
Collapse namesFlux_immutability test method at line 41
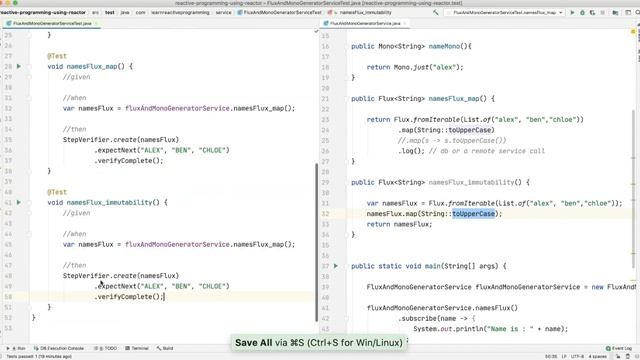pyautogui.click(x=29, y=202)
